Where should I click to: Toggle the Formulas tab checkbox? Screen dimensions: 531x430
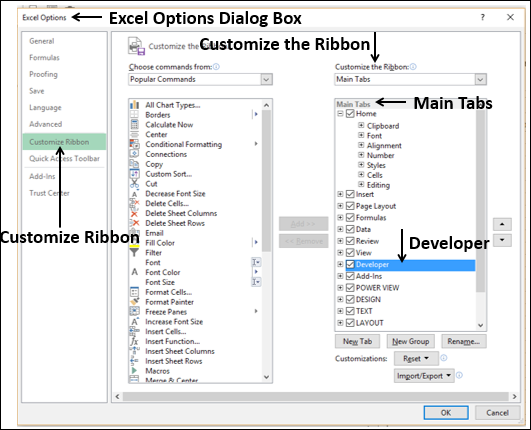tap(350, 218)
